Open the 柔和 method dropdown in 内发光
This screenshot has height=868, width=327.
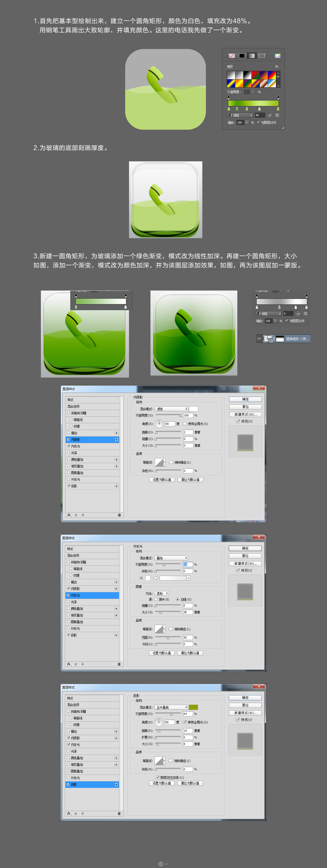click(161, 593)
